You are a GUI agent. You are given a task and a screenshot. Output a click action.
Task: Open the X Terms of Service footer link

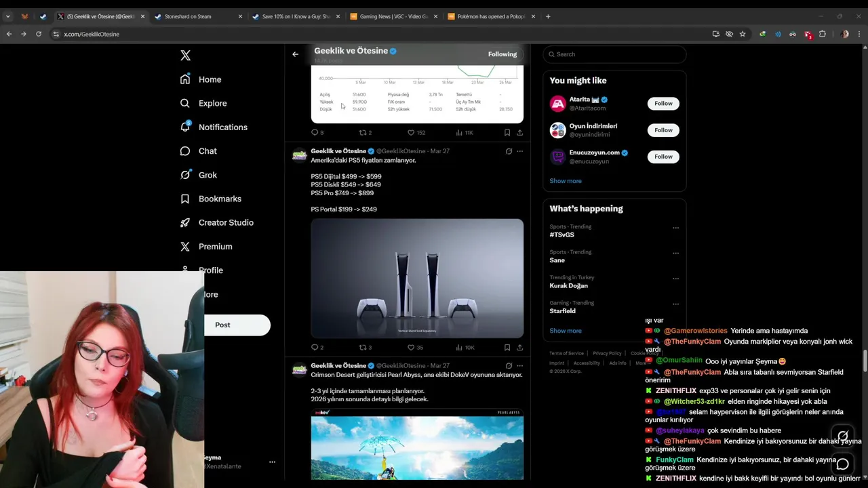(x=566, y=353)
